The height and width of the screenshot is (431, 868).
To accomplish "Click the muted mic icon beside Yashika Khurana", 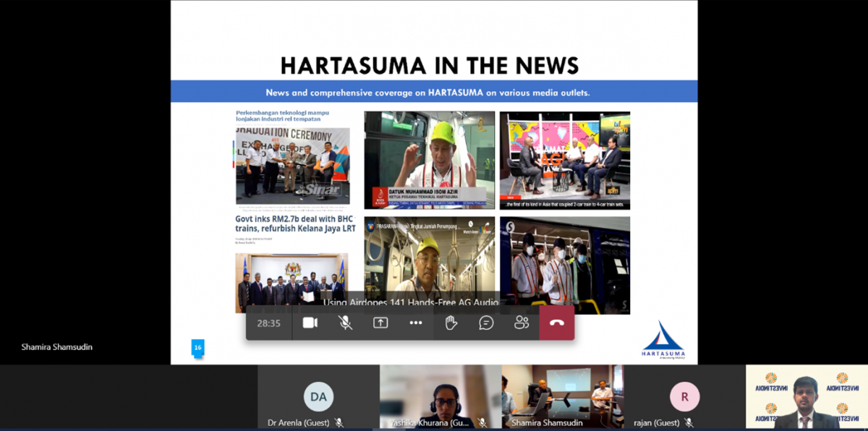I will [x=482, y=422].
